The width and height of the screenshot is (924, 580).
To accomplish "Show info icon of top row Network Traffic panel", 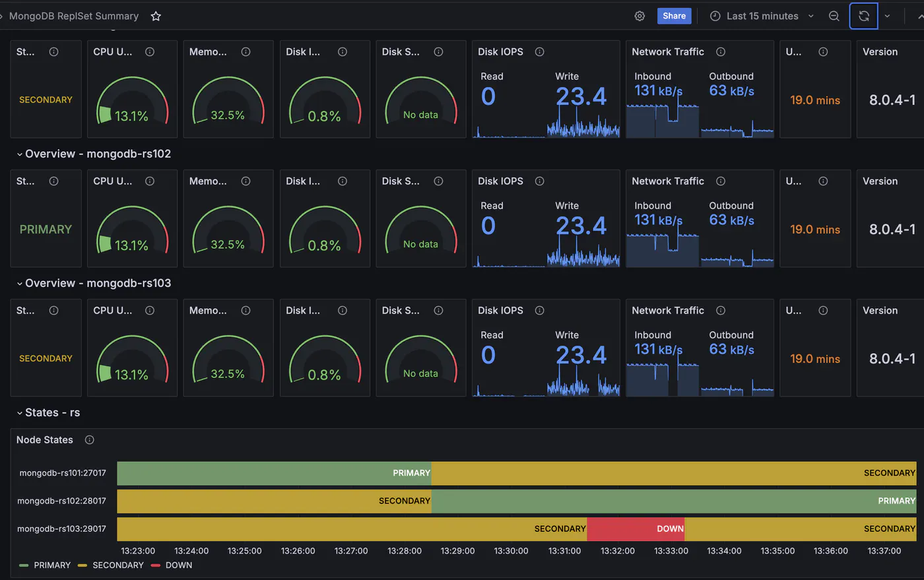I will pyautogui.click(x=721, y=51).
